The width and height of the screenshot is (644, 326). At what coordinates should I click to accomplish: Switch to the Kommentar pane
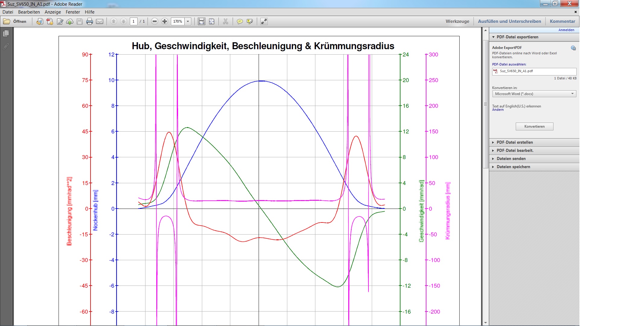562,21
